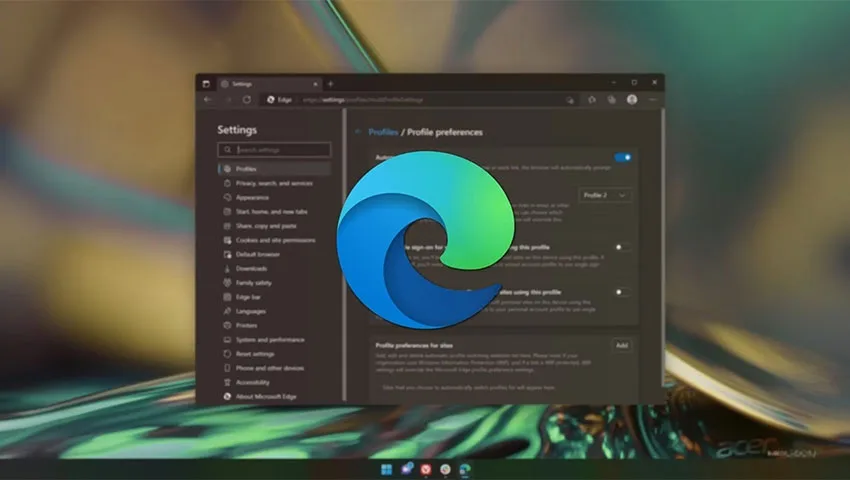This screenshot has width=850, height=480.
Task: Click the Accessibility icon in sidebar
Action: coord(227,382)
